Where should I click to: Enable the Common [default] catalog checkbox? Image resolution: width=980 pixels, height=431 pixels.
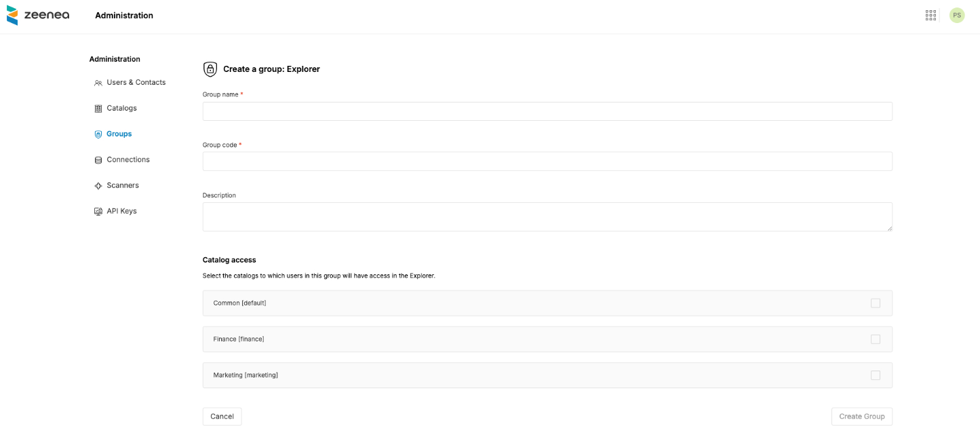875,303
